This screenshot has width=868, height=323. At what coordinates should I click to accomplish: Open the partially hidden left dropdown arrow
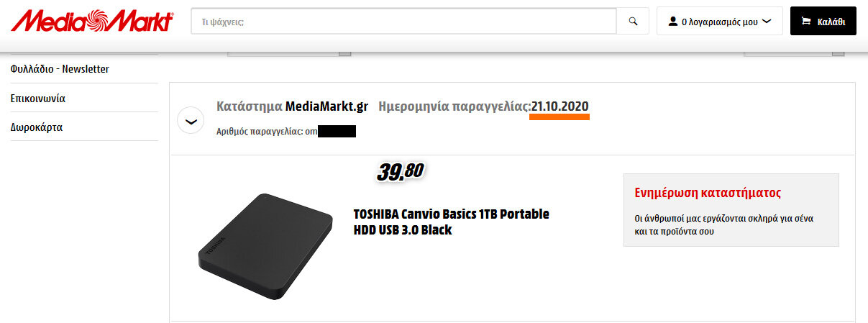pos(344,53)
